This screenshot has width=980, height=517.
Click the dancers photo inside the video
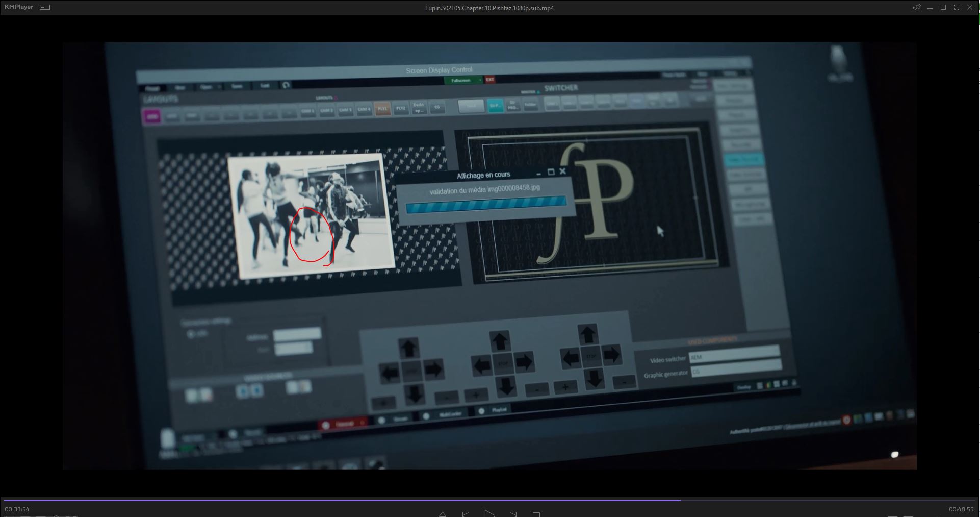tap(311, 214)
